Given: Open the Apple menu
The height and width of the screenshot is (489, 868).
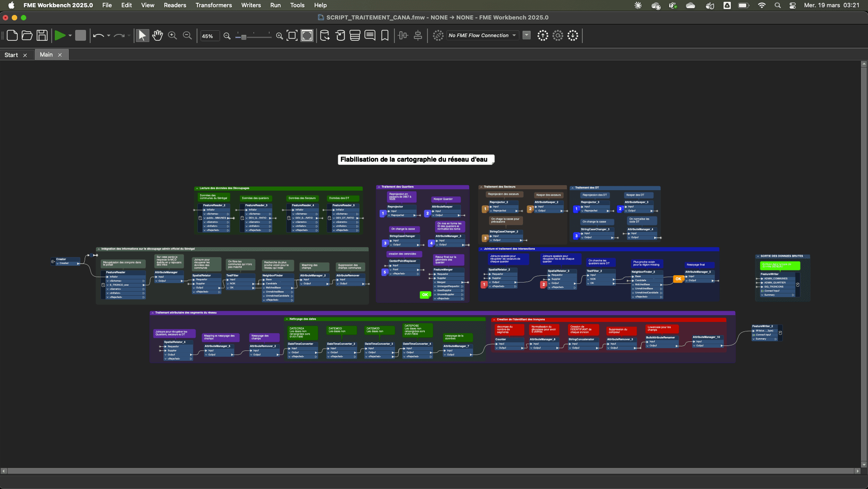Looking at the screenshot, I should click(x=11, y=5).
